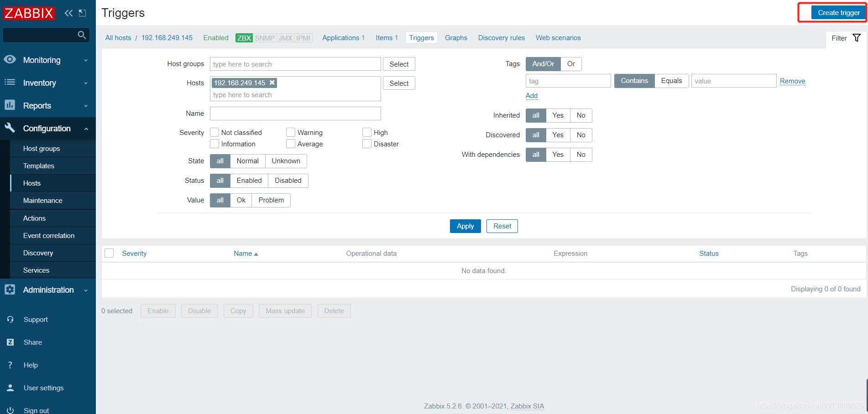Open the Items 1 tab
This screenshot has width=868, height=414.
point(387,38)
